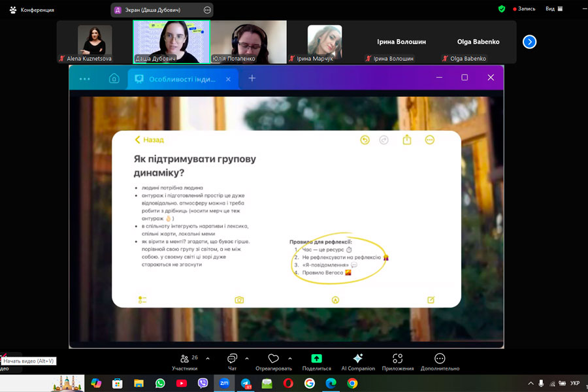This screenshot has width=588, height=392.
Task: Click the camera icon below the note
Action: tap(239, 300)
